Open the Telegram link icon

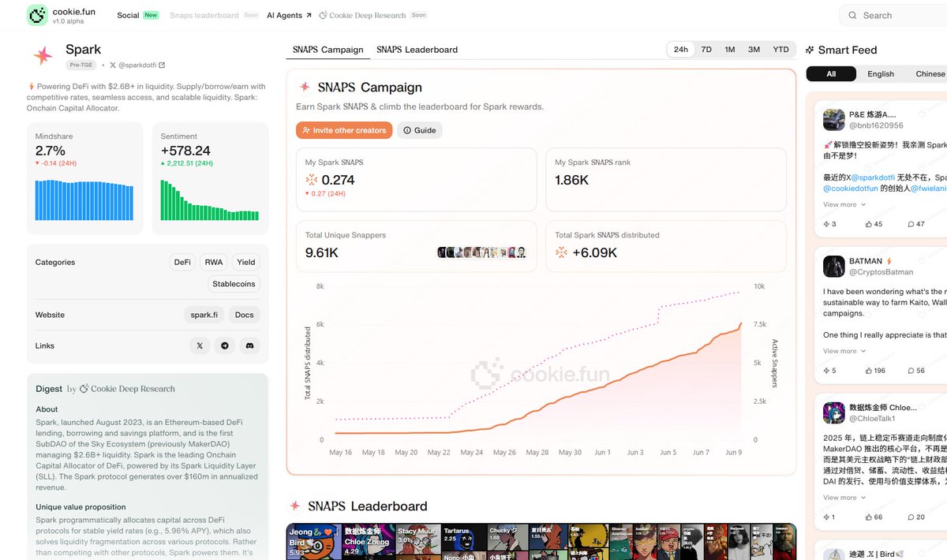[x=225, y=345]
